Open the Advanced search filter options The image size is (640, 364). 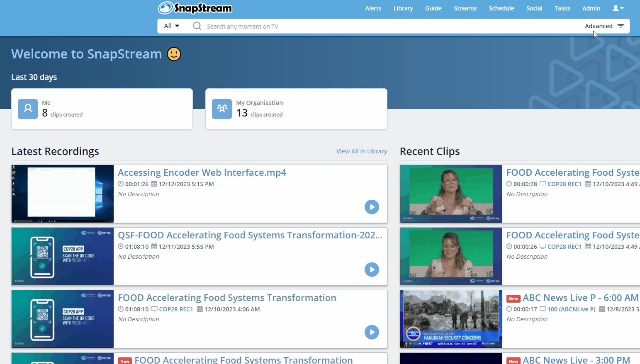(x=604, y=26)
